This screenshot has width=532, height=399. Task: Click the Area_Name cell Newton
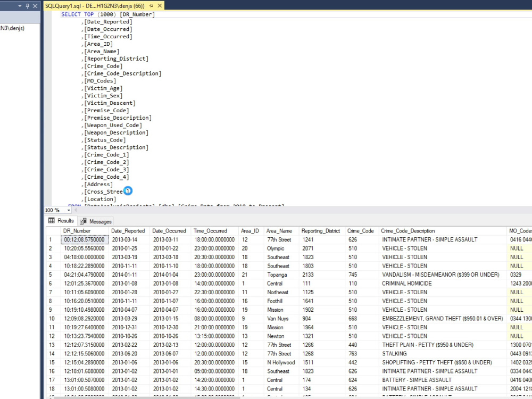[x=281, y=336]
